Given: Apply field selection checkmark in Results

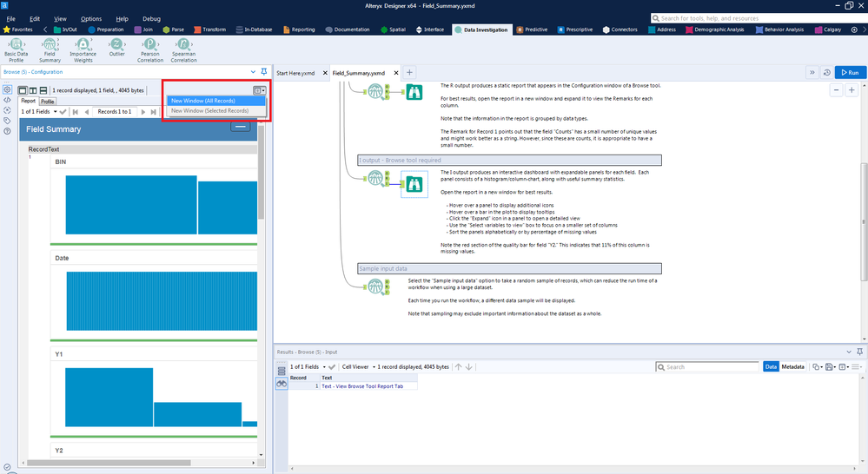Looking at the screenshot, I should coord(332,366).
